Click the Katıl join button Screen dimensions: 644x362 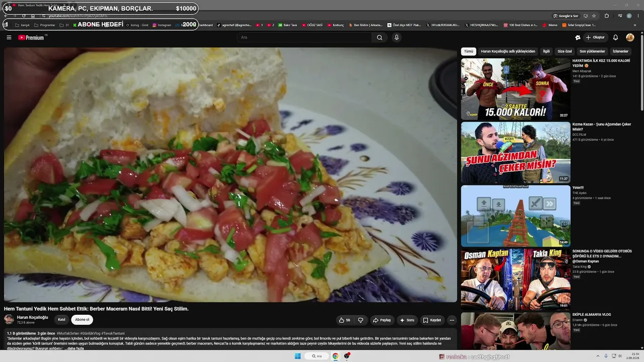[61, 319]
